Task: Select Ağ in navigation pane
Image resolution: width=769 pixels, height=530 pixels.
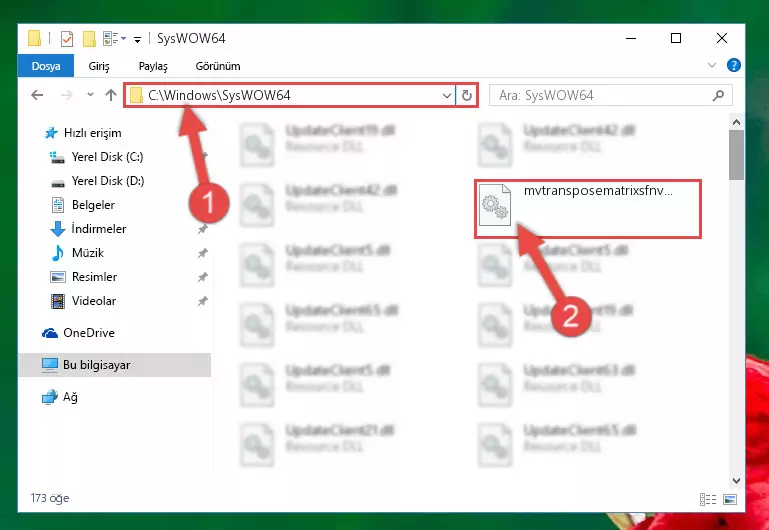Action: coord(70,397)
